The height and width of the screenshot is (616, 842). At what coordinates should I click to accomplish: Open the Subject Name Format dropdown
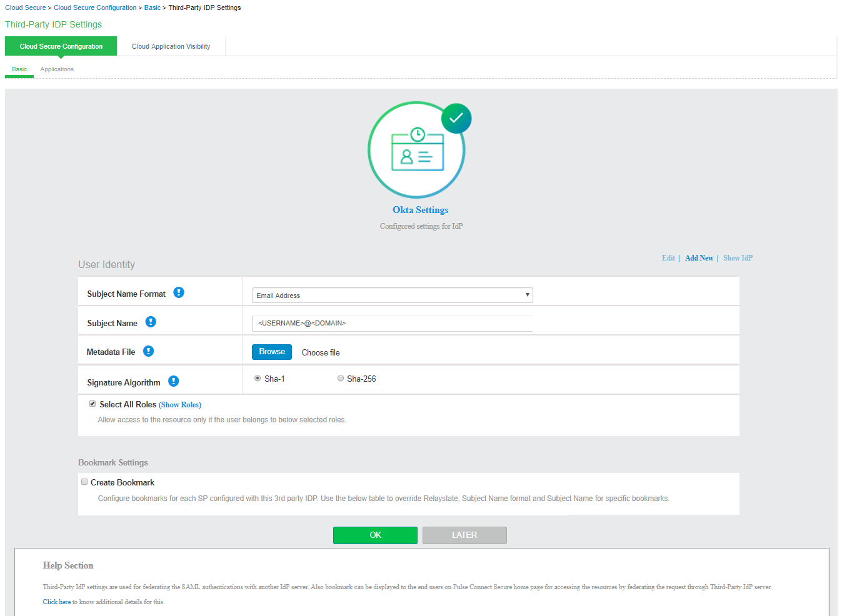(392, 296)
